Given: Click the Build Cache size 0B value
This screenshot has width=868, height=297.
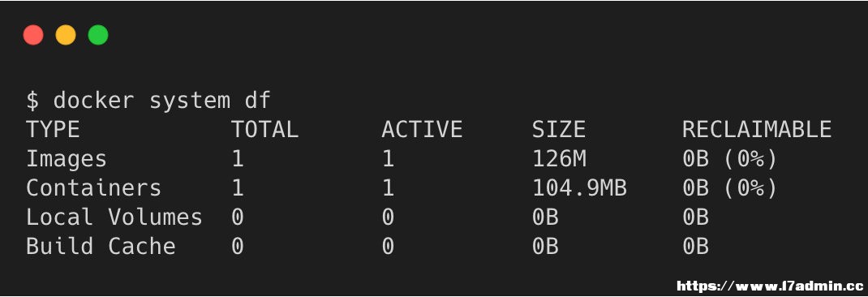Looking at the screenshot, I should click(545, 246).
